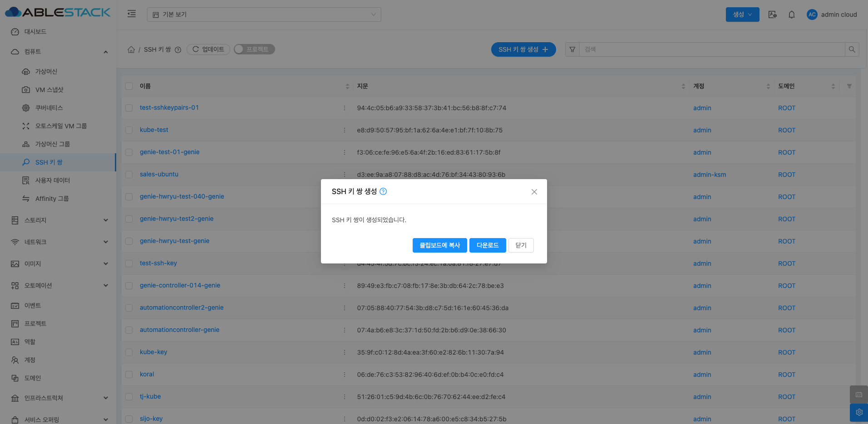Expand the 이미지 menu section
The width and height of the screenshot is (868, 424).
(x=58, y=264)
